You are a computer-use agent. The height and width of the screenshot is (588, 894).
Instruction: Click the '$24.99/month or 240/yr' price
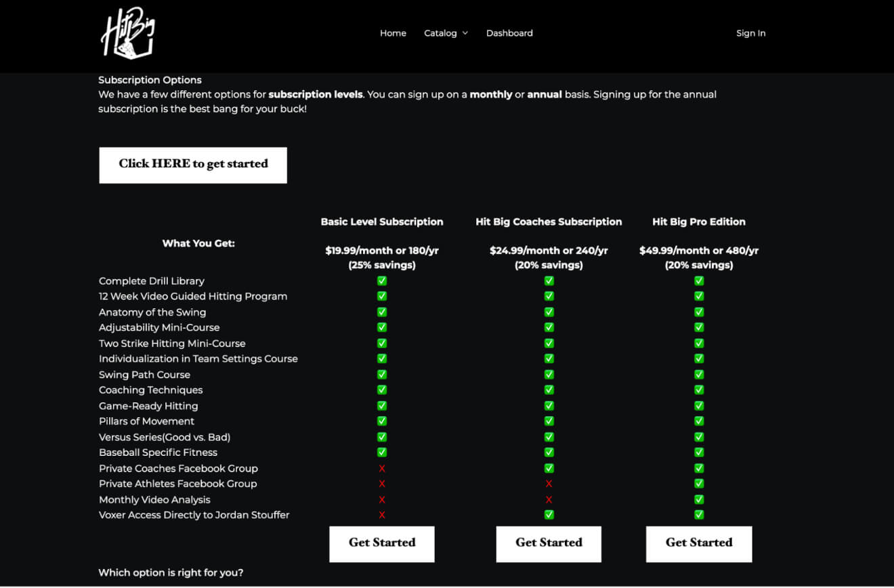[549, 251]
